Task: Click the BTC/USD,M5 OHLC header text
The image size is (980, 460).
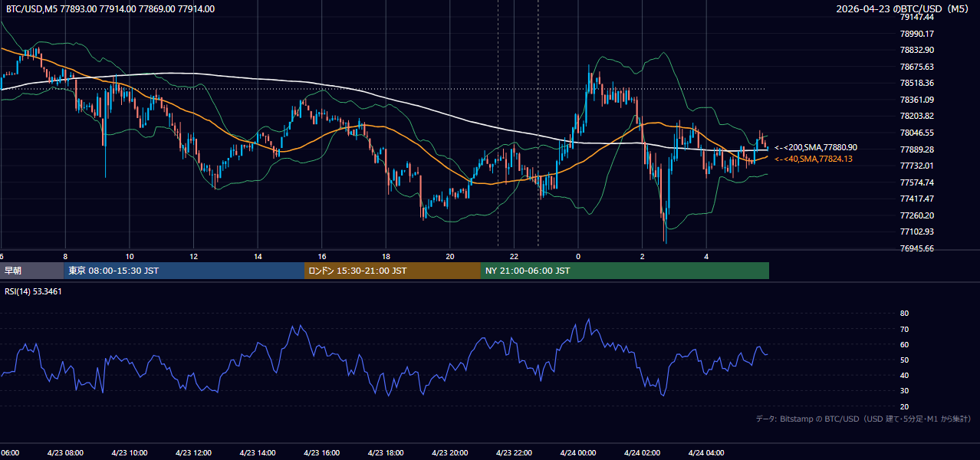Action: coord(110,9)
